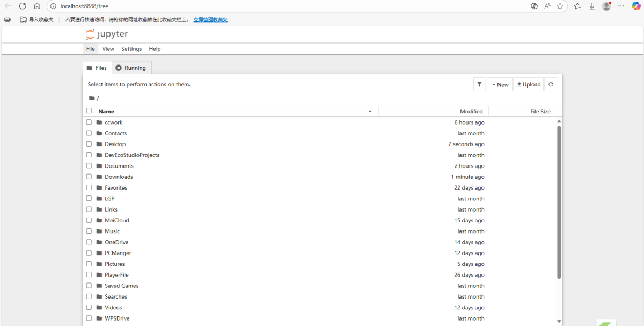Image resolution: width=644 pixels, height=326 pixels.
Task: Go to the browser home page icon
Action: point(37,6)
